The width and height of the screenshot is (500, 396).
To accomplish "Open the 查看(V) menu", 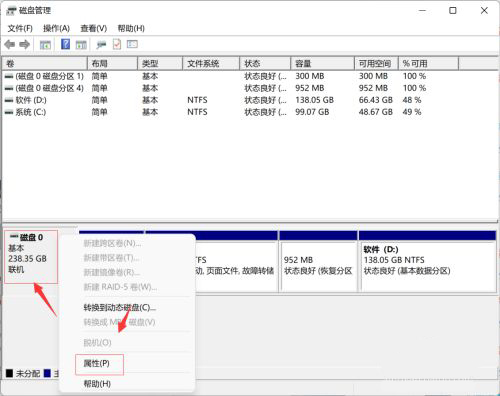I will click(94, 28).
